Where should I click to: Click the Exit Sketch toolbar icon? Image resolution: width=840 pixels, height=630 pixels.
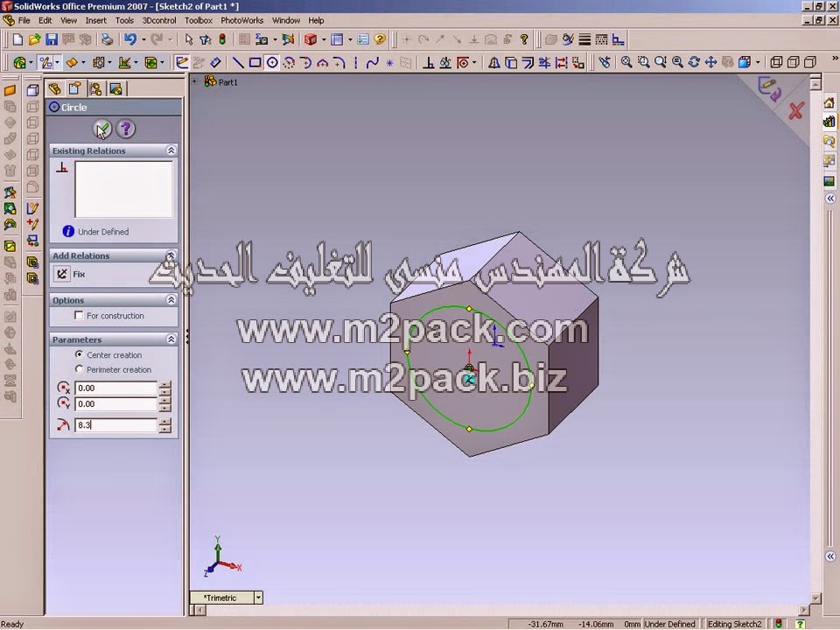[182, 63]
